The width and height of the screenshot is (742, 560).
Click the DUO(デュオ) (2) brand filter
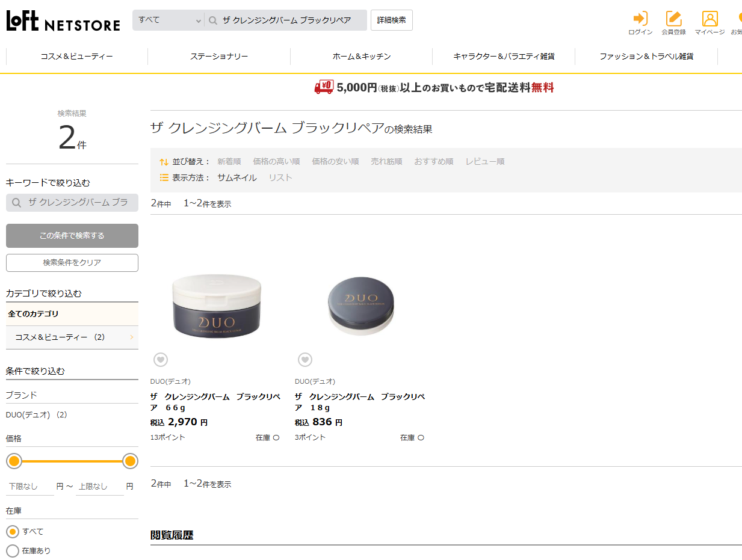(36, 415)
